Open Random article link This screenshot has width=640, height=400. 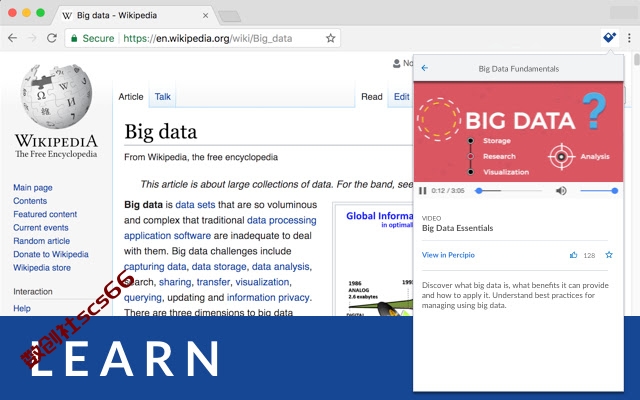tap(41, 241)
